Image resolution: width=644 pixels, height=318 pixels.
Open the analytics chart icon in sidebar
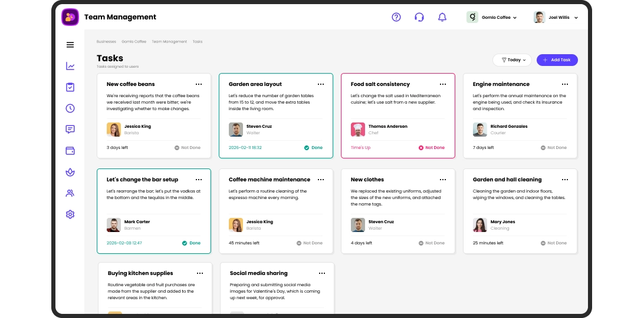click(x=70, y=66)
